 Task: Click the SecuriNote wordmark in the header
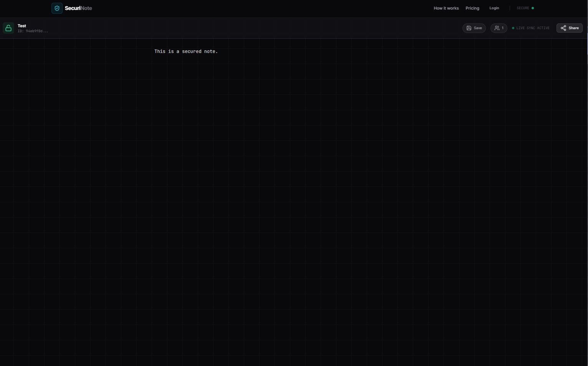tap(78, 8)
